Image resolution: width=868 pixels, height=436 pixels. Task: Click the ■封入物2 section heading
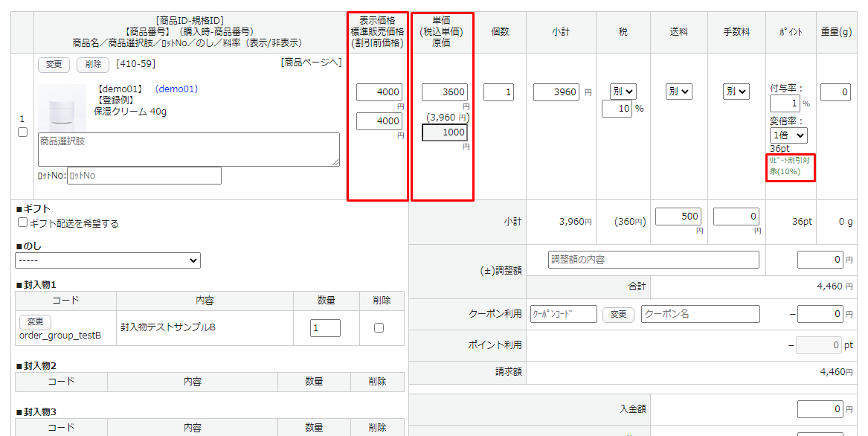click(36, 365)
